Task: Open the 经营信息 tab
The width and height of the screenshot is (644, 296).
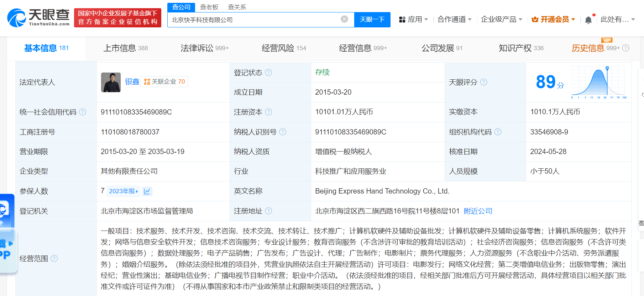Action: pos(363,48)
